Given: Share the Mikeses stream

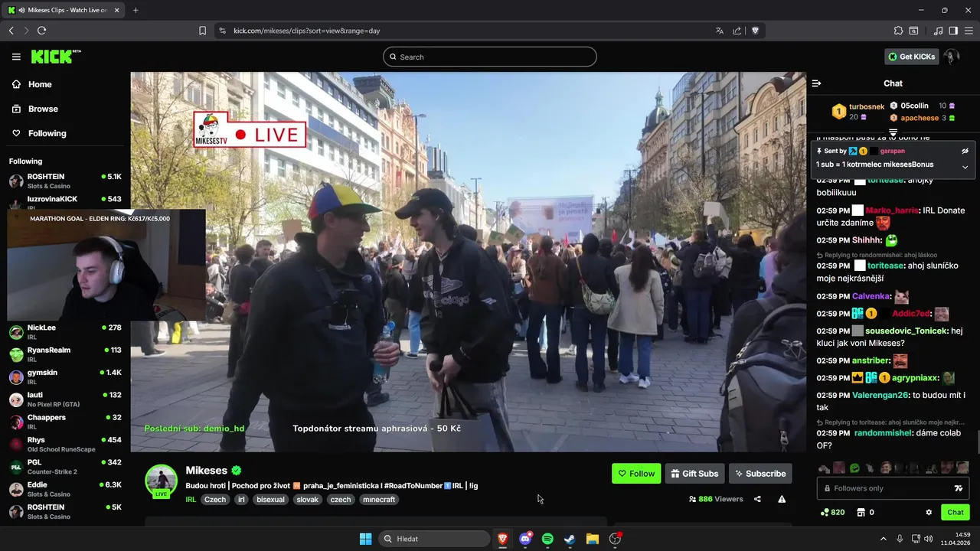Looking at the screenshot, I should tap(757, 499).
